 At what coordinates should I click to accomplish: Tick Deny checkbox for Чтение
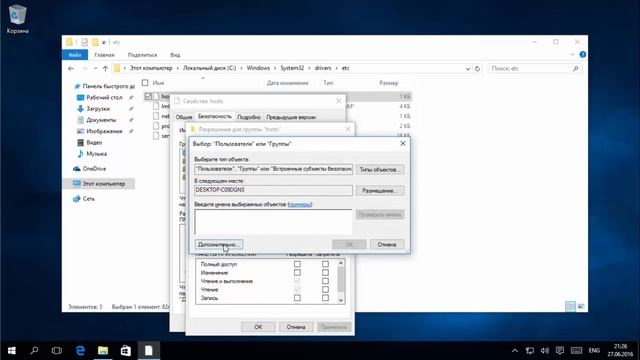point(325,289)
